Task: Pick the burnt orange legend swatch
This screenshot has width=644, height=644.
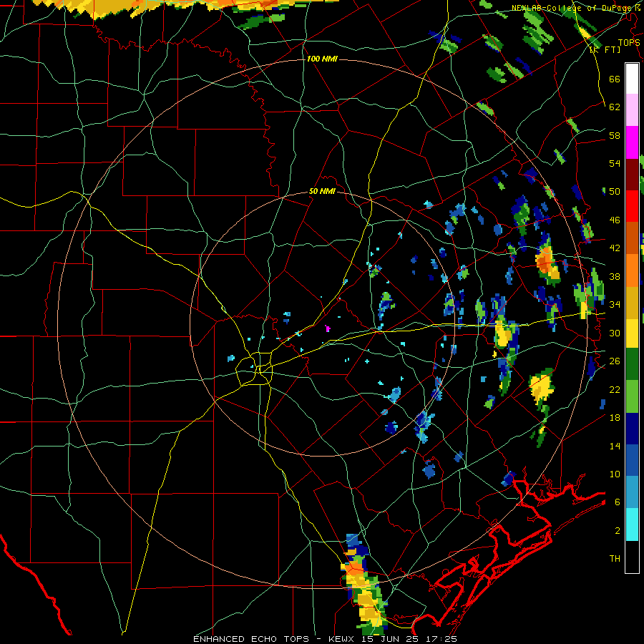Action: pyautogui.click(x=632, y=238)
